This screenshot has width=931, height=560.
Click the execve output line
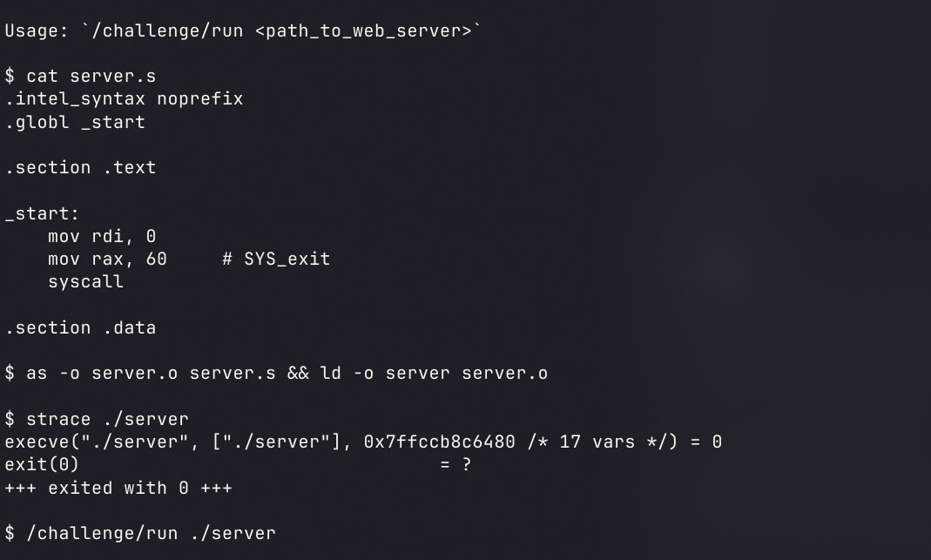pos(363,442)
